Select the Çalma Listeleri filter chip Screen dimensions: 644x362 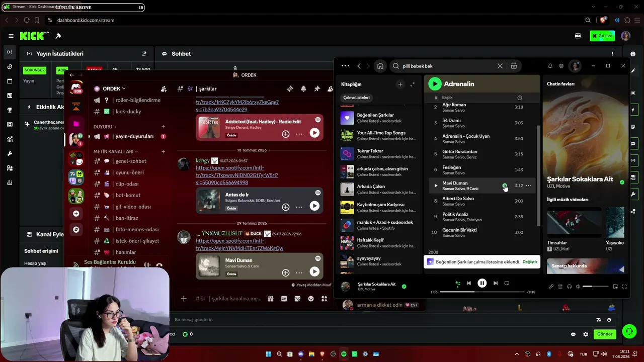356,98
